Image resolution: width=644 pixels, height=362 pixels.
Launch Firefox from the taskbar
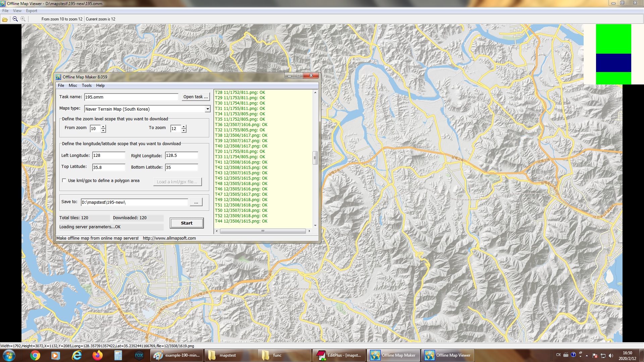(x=98, y=355)
